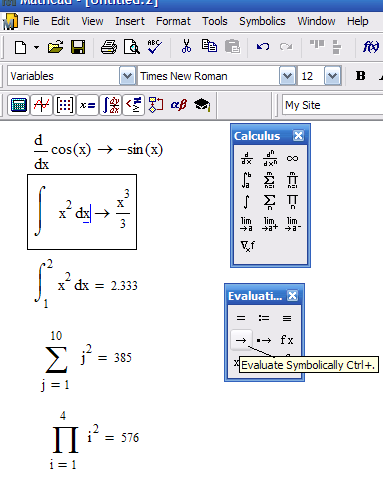
Task: Insert prefix operator f x
Action: pos(287,340)
